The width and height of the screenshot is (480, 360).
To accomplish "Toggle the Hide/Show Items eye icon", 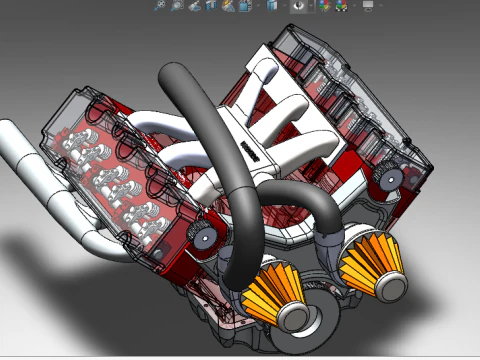I will pyautogui.click(x=299, y=6).
